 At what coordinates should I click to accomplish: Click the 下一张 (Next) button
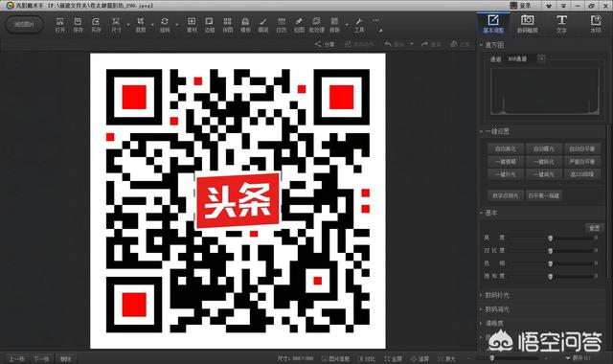[x=41, y=358]
